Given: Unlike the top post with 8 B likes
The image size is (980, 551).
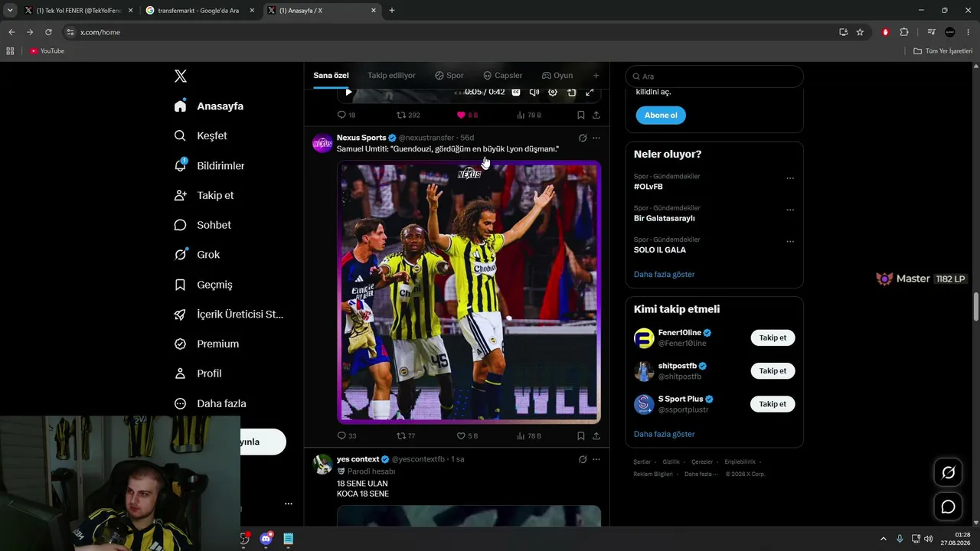Looking at the screenshot, I should click(467, 115).
